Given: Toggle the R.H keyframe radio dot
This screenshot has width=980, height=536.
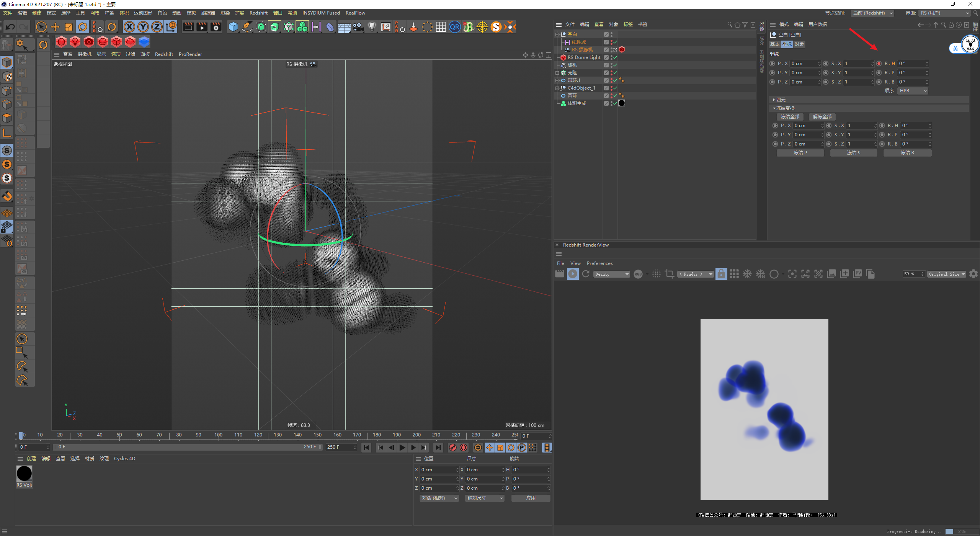Looking at the screenshot, I should click(879, 64).
